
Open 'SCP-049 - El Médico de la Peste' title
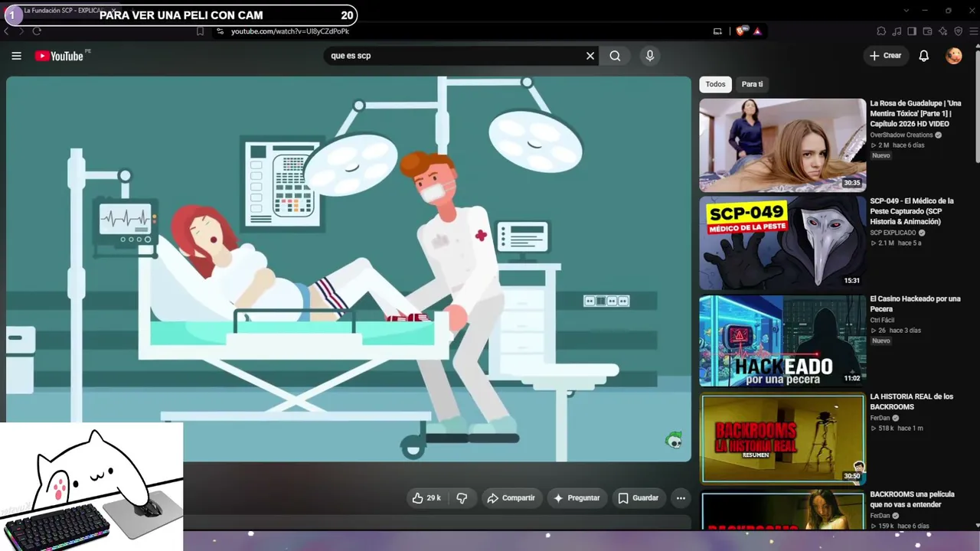coord(912,211)
